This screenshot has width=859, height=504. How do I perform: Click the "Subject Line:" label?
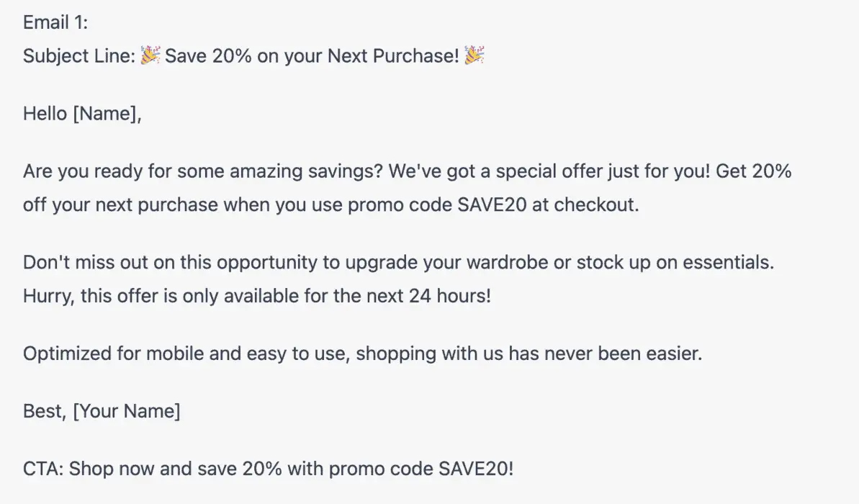tap(79, 56)
